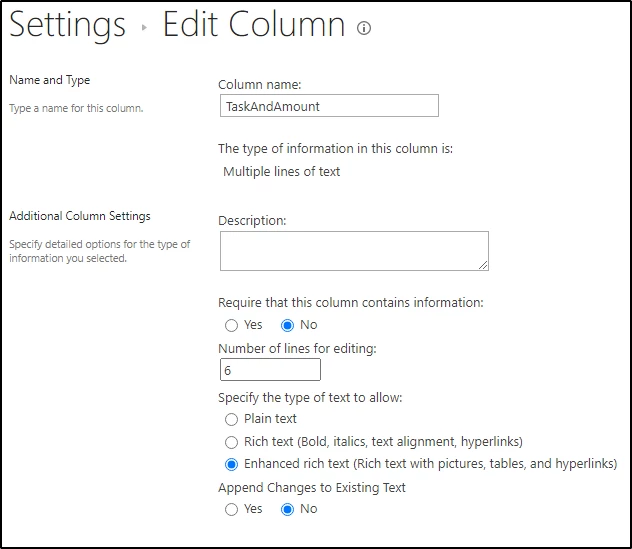Click the Multiple lines of text type label

tap(282, 172)
